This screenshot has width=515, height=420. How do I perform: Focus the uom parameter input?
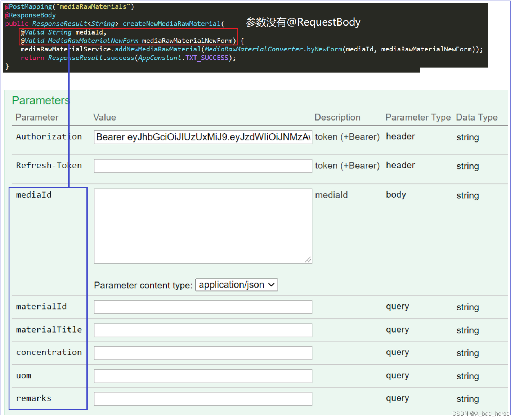point(203,376)
